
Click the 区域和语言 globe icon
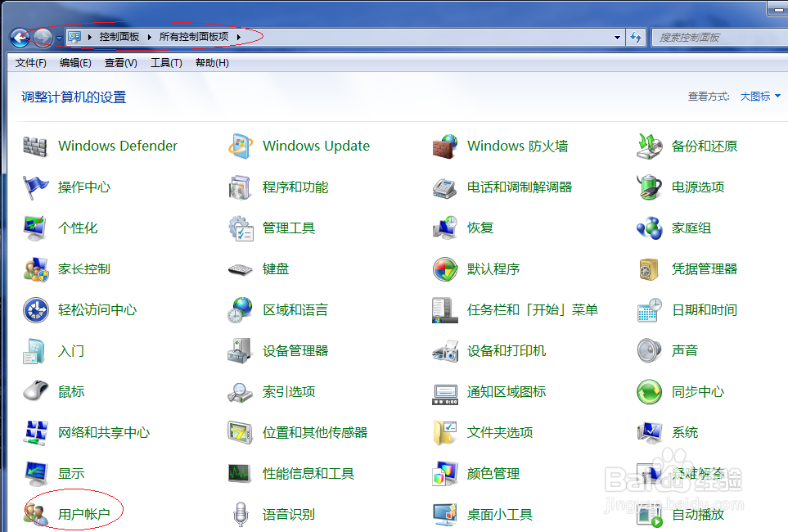[x=240, y=309]
